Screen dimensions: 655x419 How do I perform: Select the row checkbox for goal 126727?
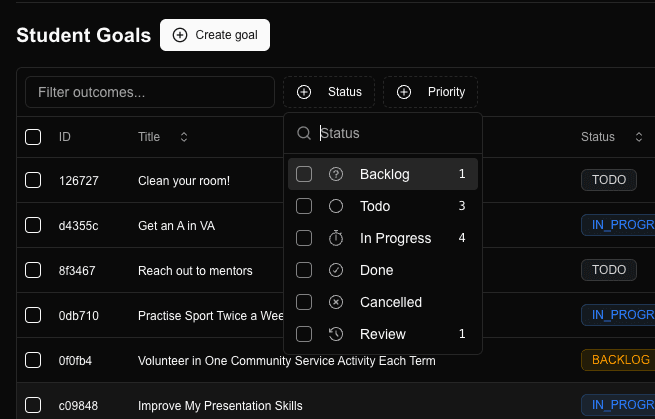point(33,180)
